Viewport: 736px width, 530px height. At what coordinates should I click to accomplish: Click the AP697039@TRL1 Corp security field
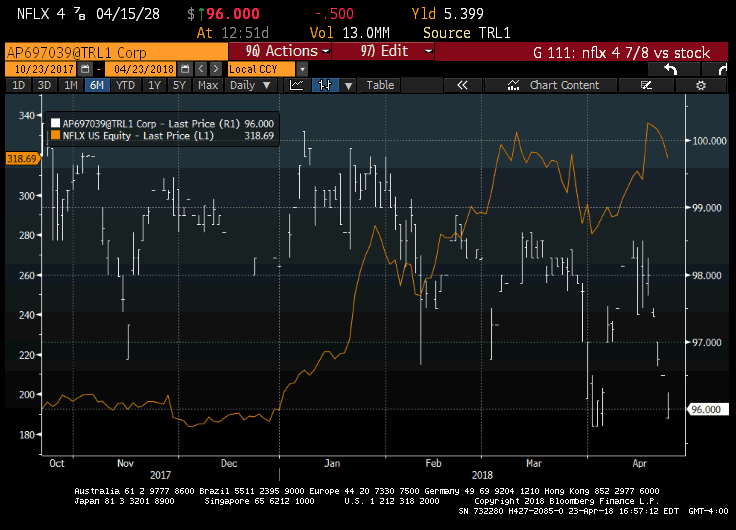tap(116, 52)
